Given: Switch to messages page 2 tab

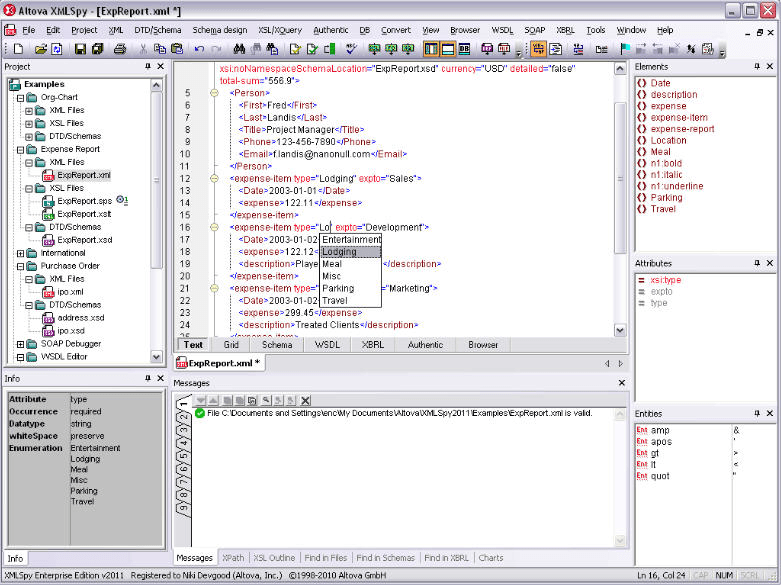Looking at the screenshot, I should point(184,417).
